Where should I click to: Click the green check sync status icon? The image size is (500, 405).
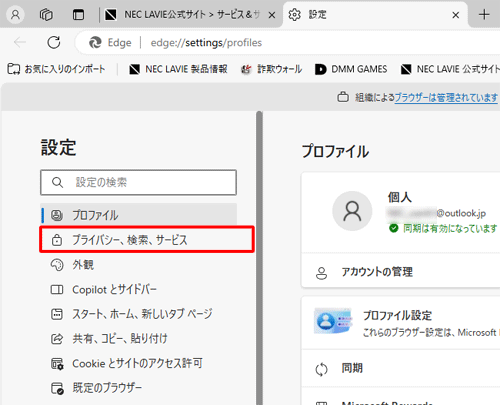(394, 228)
